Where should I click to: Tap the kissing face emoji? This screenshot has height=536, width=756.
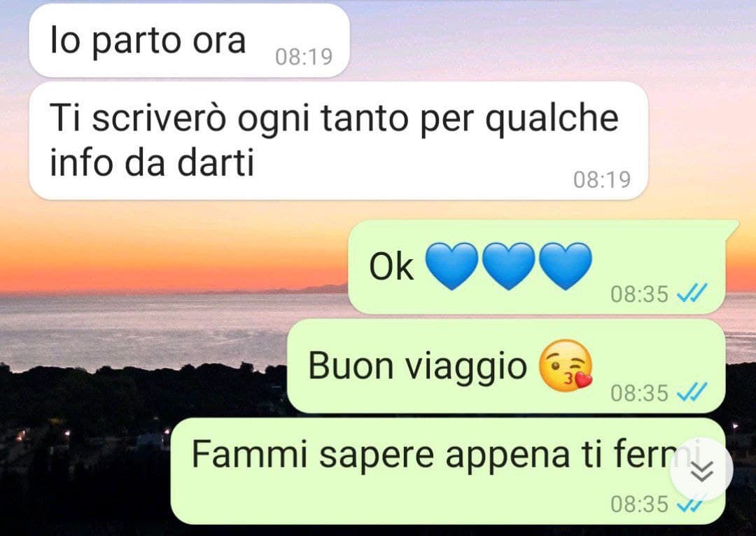[x=566, y=365]
